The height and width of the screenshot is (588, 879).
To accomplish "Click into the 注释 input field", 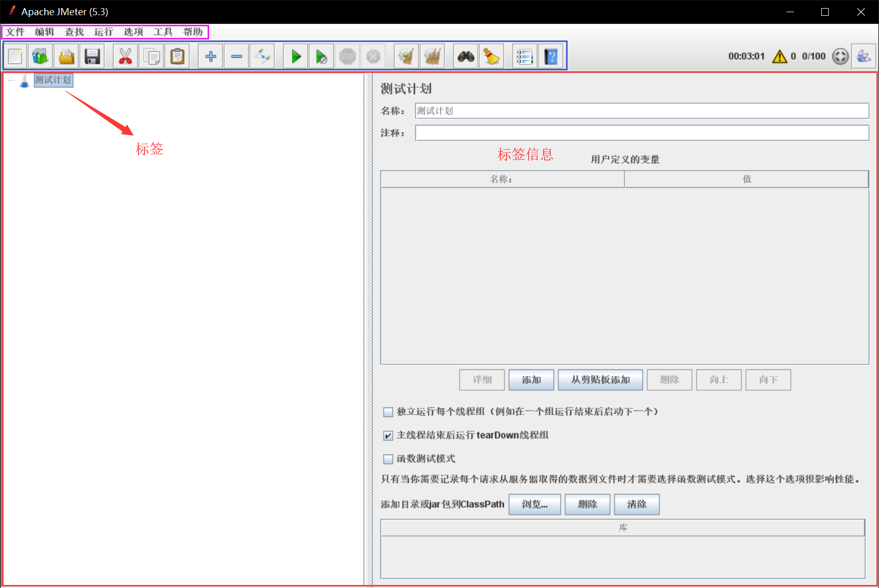I will [x=642, y=133].
